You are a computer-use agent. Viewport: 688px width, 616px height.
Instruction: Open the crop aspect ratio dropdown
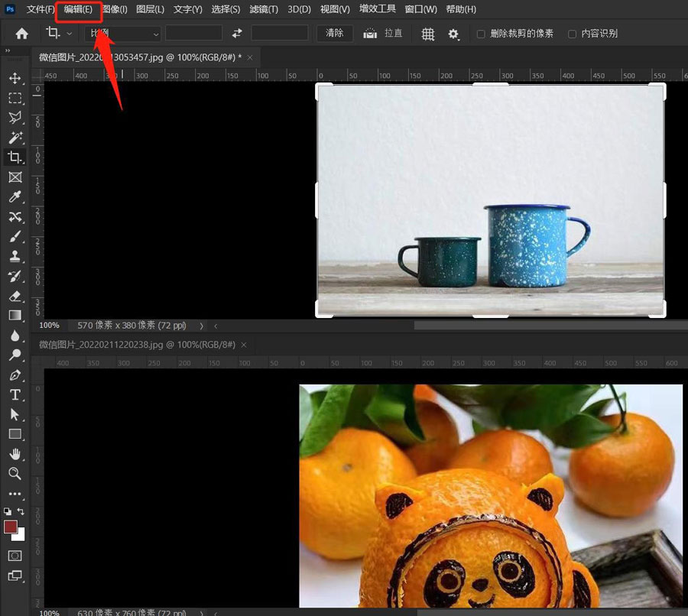pyautogui.click(x=123, y=34)
